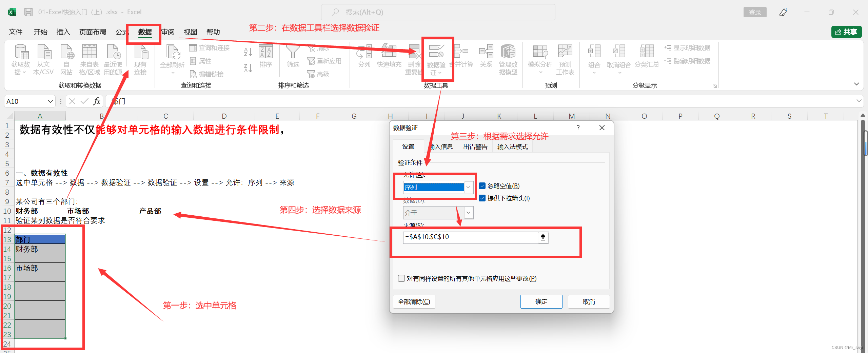Collapse the ribbon with the chevron
The width and height of the screenshot is (868, 353).
(856, 84)
